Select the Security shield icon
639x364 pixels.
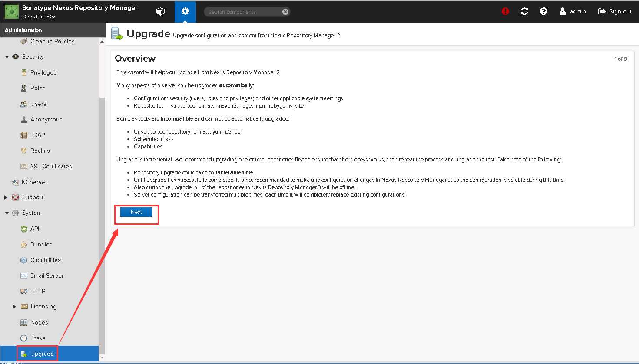click(16, 57)
